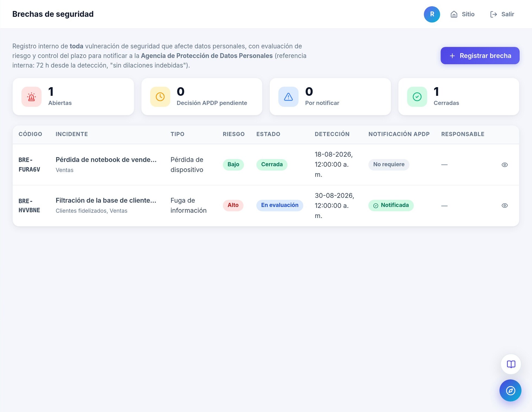Open incident Pérdida de notebook de vende...
532x412 pixels.
click(106, 160)
